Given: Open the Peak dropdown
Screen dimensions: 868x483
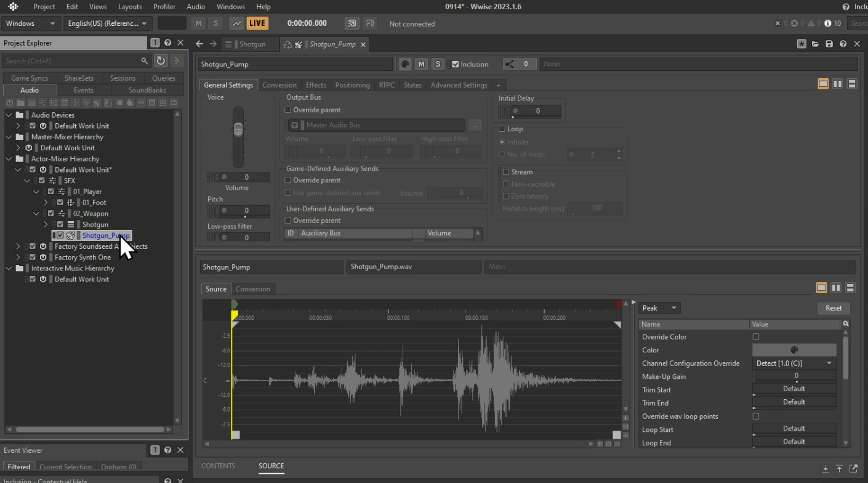Looking at the screenshot, I should pos(659,308).
